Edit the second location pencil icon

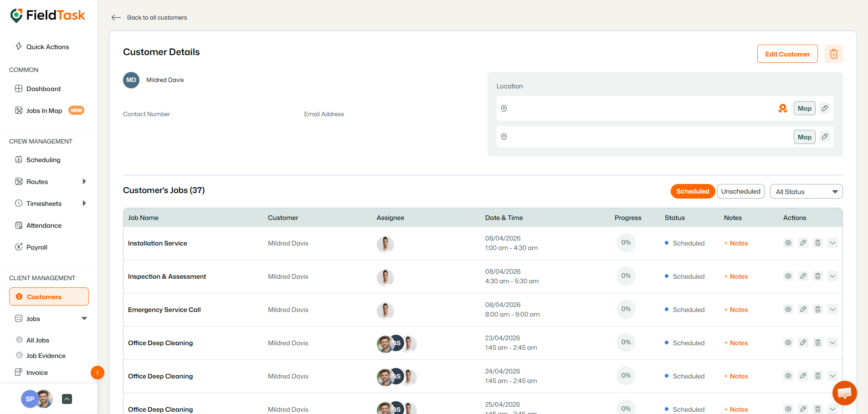point(825,137)
